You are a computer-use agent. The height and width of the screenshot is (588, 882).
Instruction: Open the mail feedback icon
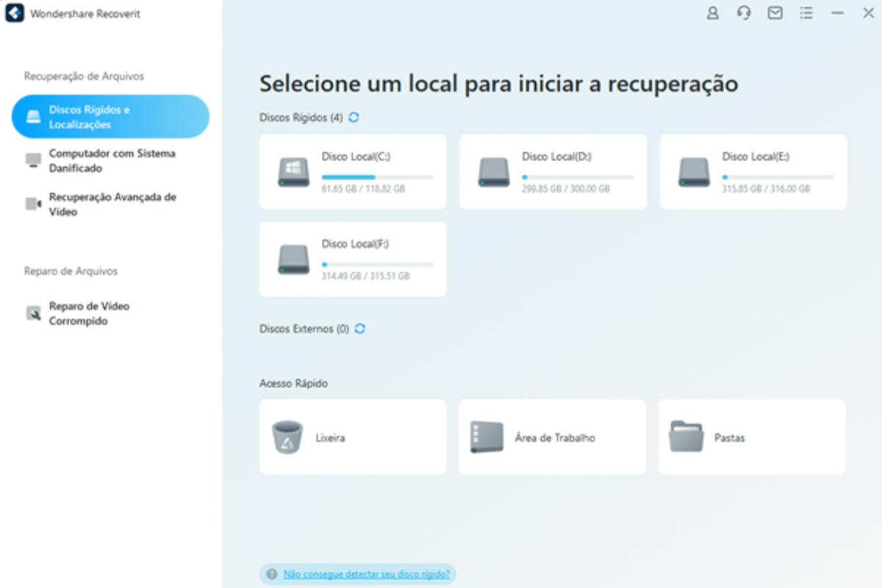click(x=775, y=13)
